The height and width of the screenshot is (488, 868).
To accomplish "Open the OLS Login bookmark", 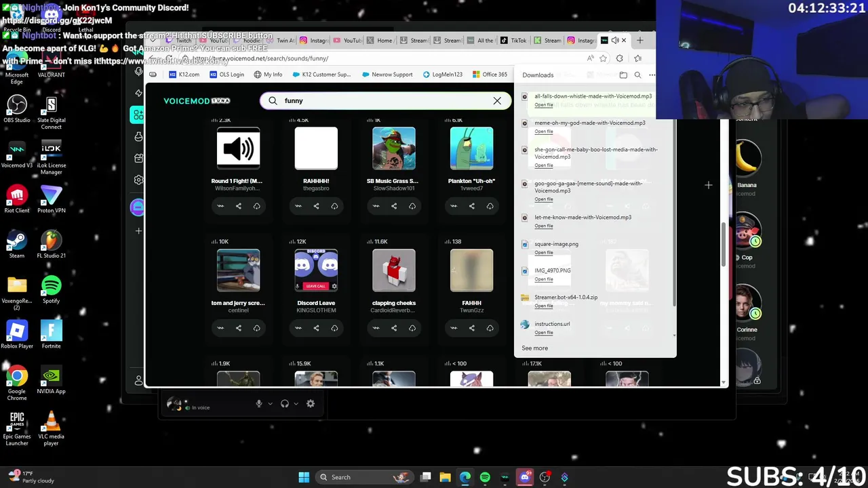I will point(226,75).
